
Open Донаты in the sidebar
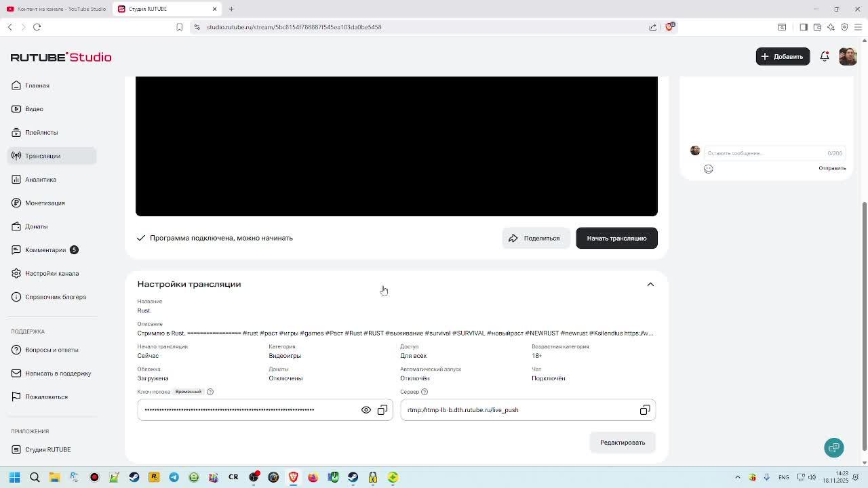[36, 226]
